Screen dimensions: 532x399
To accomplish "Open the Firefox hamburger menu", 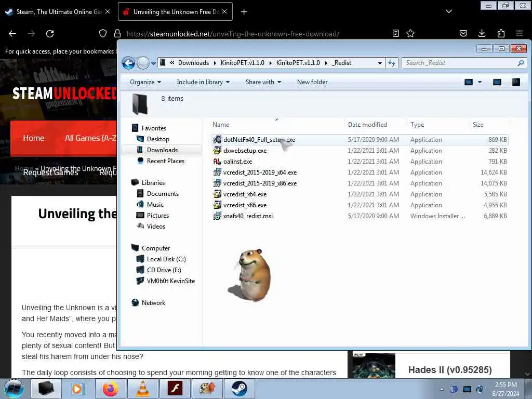I will click(x=520, y=33).
